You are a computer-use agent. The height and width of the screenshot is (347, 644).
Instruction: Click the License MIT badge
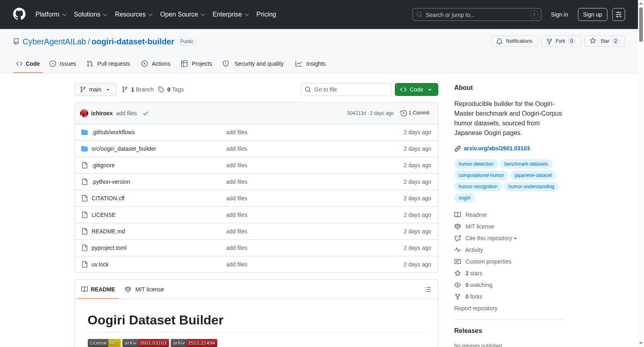(104, 343)
